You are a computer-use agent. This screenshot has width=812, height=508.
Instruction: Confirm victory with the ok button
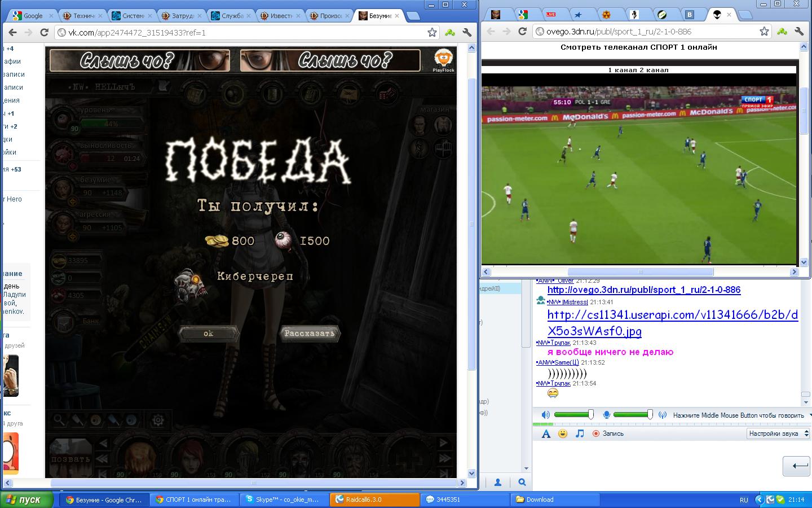(x=208, y=334)
